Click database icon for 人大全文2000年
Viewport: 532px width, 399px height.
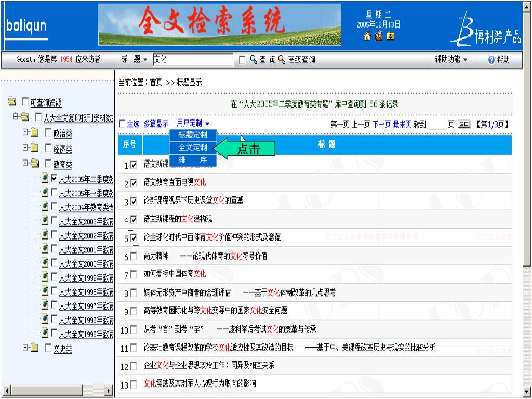tap(45, 262)
